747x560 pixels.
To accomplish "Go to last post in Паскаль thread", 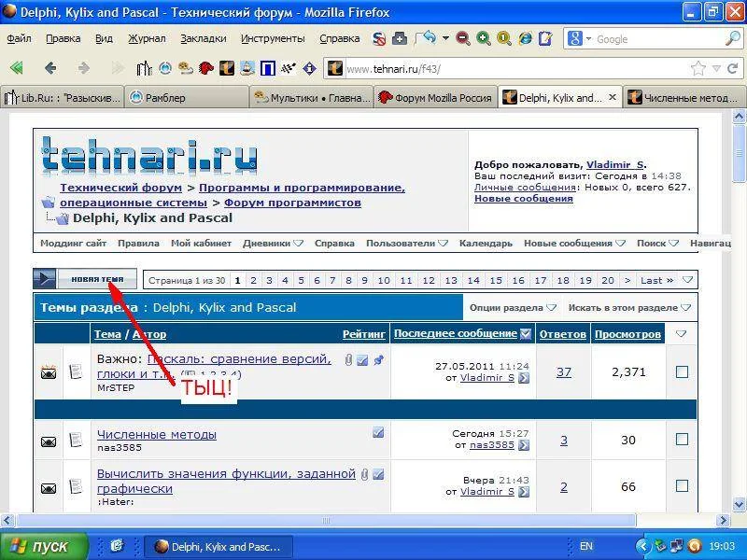I will (524, 378).
